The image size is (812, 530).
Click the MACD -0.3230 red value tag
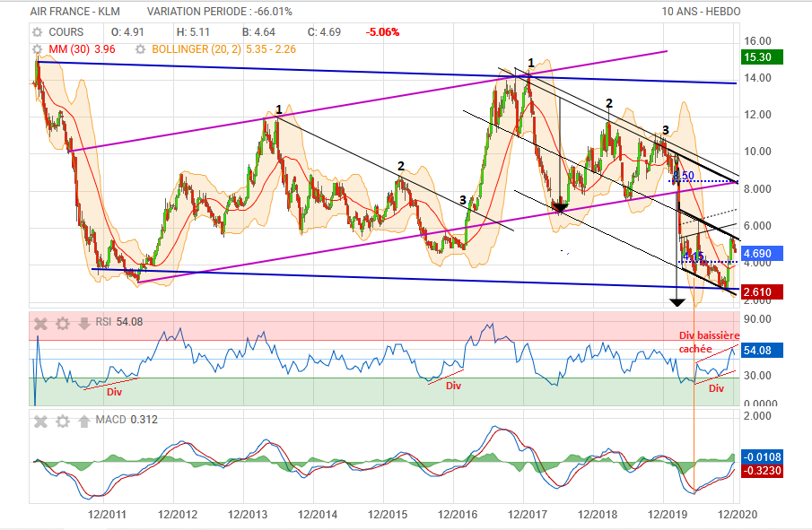[x=762, y=471]
